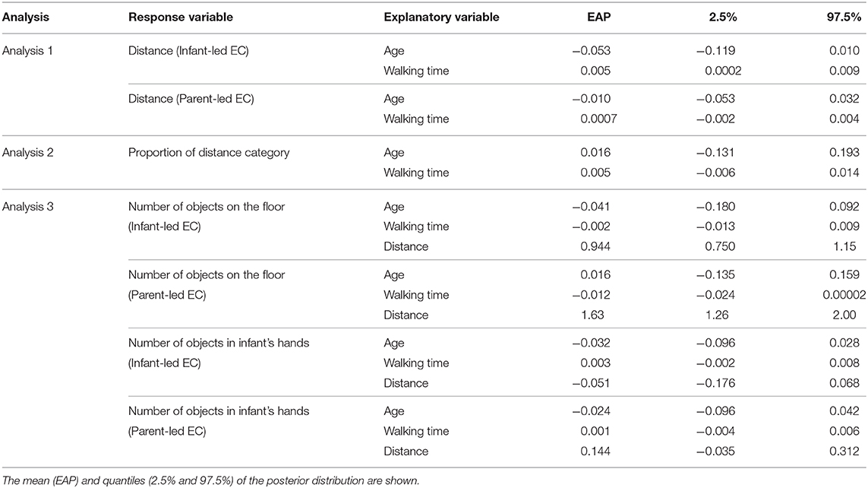Click the 2.5% value 0.0002
This screenshot has height=488, width=868.
(x=723, y=71)
